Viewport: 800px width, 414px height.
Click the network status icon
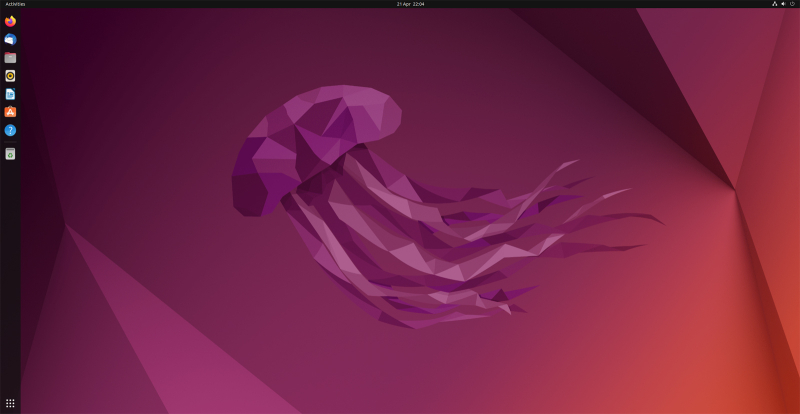pyautogui.click(x=772, y=4)
